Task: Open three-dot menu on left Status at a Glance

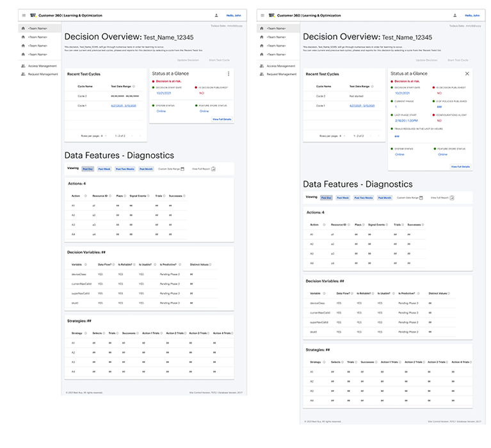Action: [229, 74]
